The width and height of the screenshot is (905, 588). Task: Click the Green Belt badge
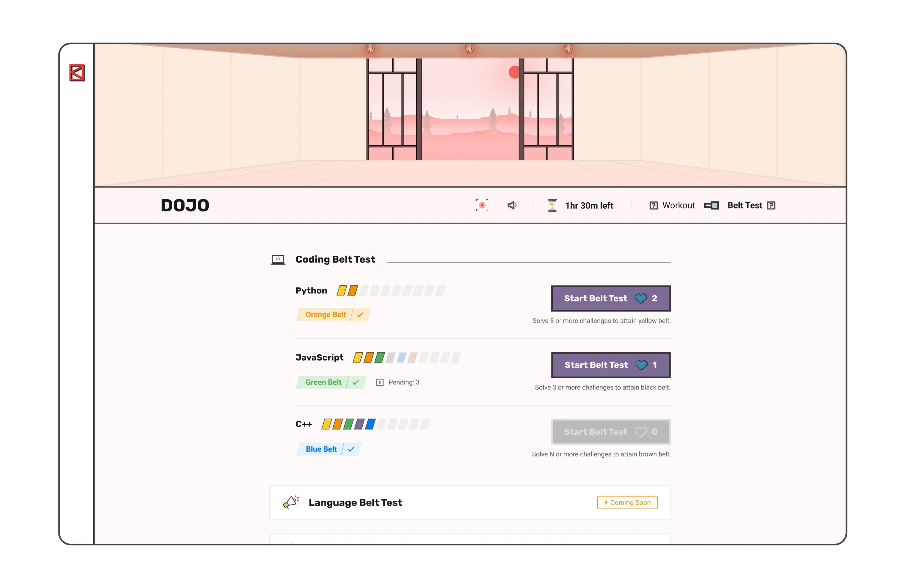(x=331, y=382)
